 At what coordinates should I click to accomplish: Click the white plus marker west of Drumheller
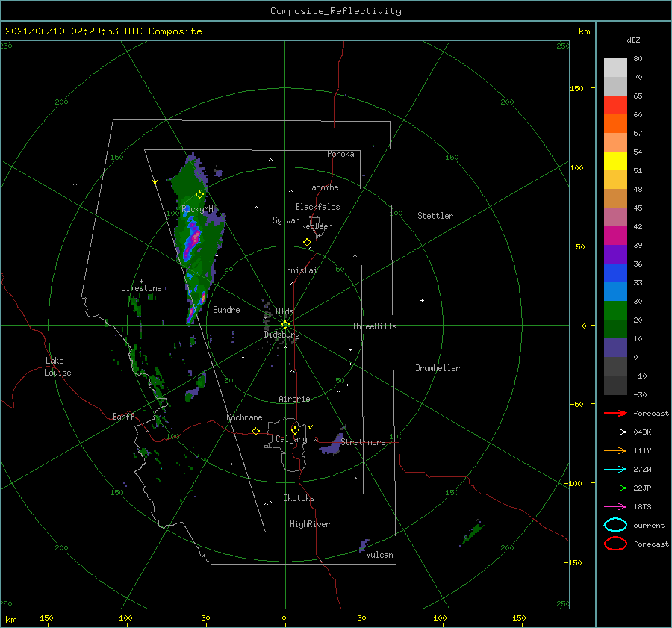pyautogui.click(x=422, y=300)
